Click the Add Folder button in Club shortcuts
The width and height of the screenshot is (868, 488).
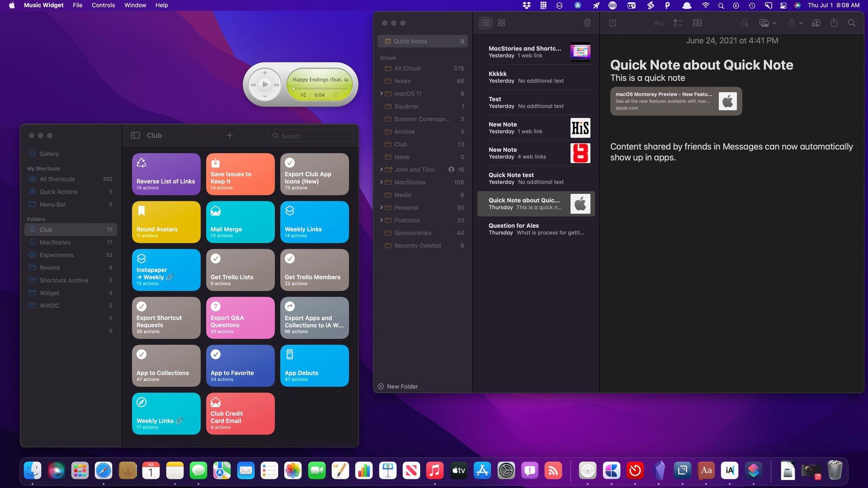230,135
